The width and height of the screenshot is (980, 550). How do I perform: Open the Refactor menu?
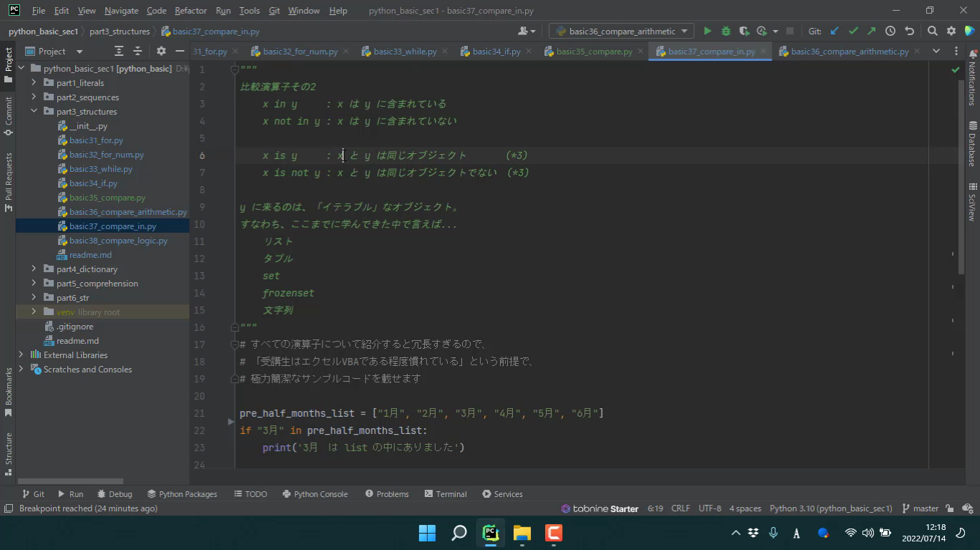(x=191, y=11)
